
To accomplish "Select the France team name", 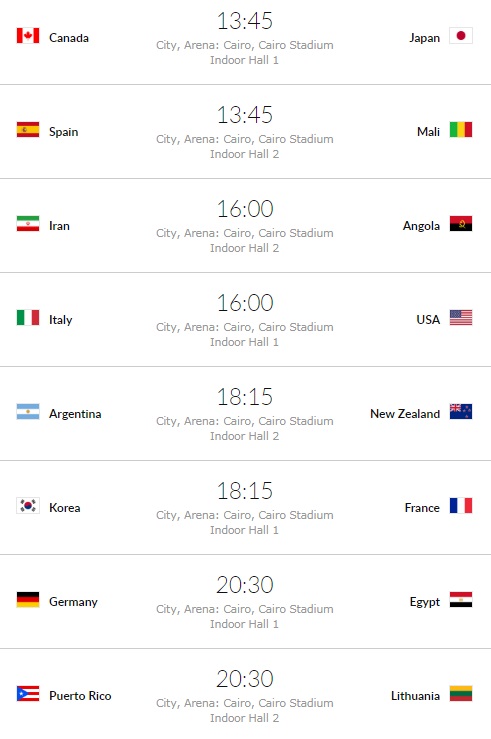I will point(422,508).
